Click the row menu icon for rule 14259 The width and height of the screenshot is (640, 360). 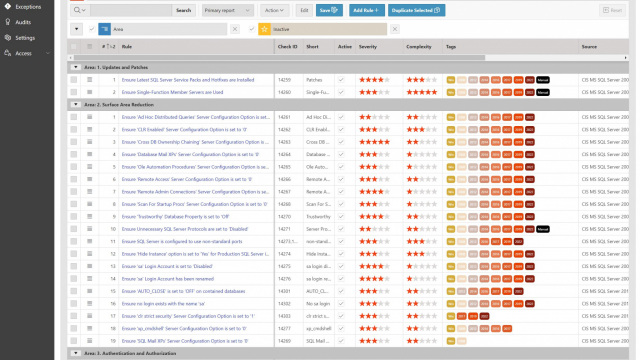[89, 80]
